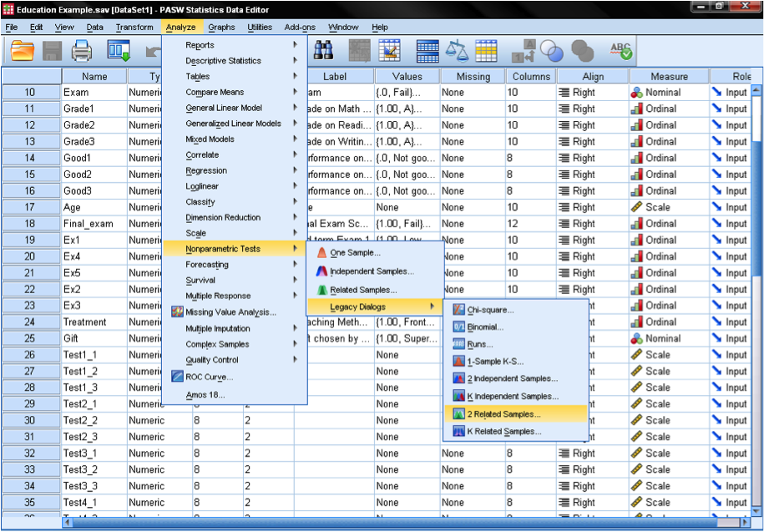Click the Name column header
This screenshot has width=764, height=532.
click(x=94, y=76)
